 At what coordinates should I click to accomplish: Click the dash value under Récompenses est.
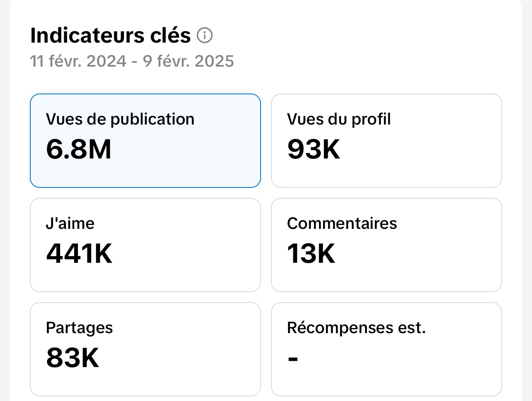point(293,359)
